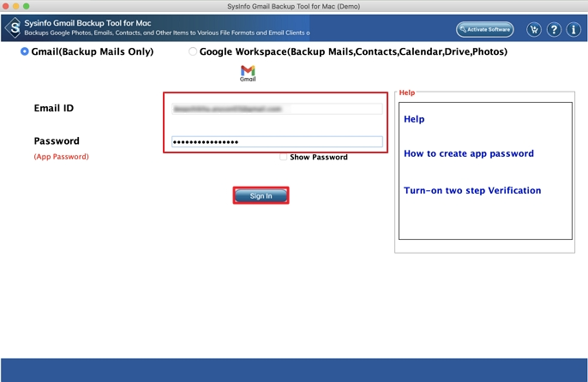Open the question mark help icon
The height and width of the screenshot is (382, 588).
tap(554, 29)
